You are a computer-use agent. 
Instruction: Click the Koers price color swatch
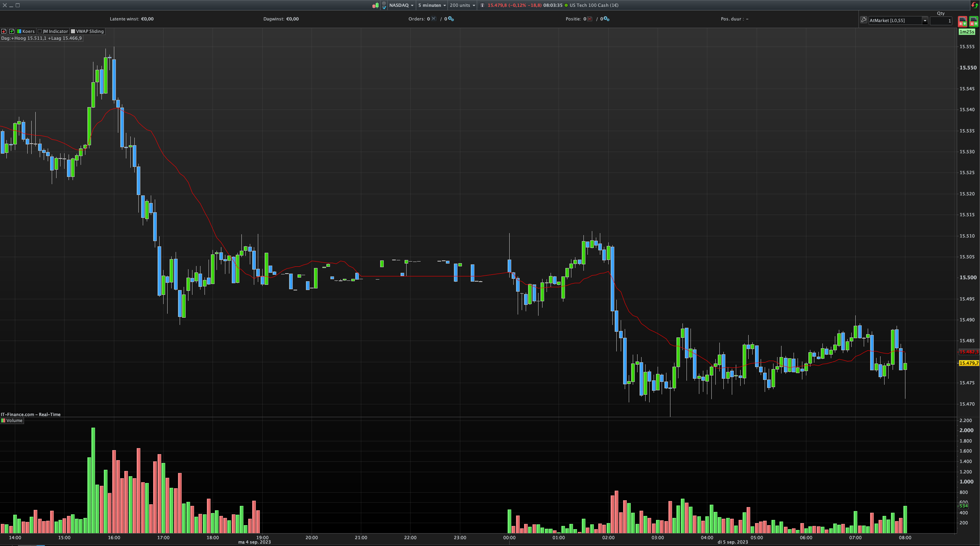(x=19, y=31)
